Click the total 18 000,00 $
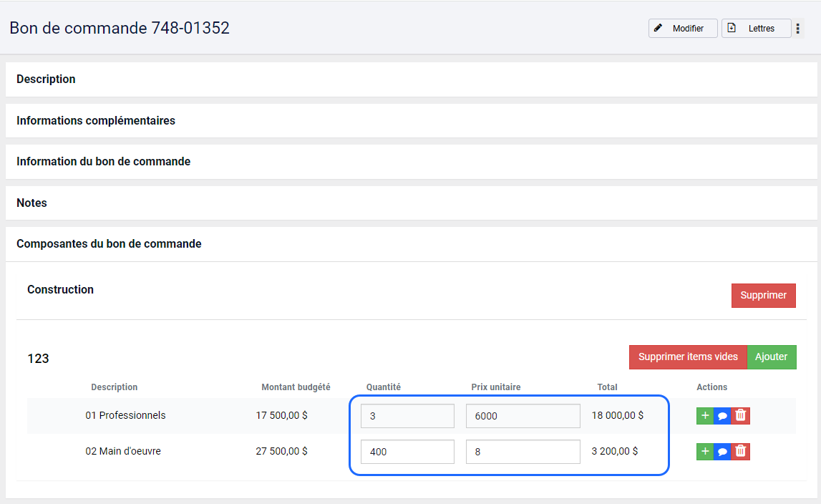Screen dimensions: 821x504 tap(618, 415)
